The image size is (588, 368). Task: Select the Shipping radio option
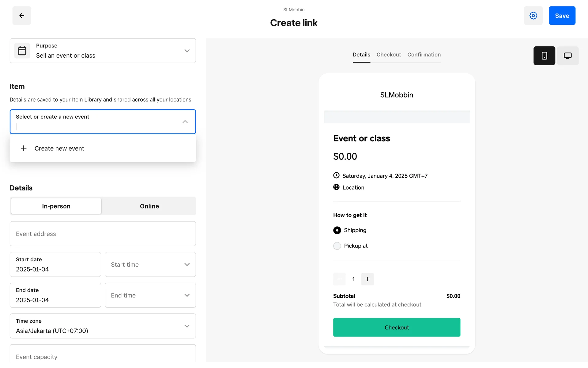tap(337, 230)
